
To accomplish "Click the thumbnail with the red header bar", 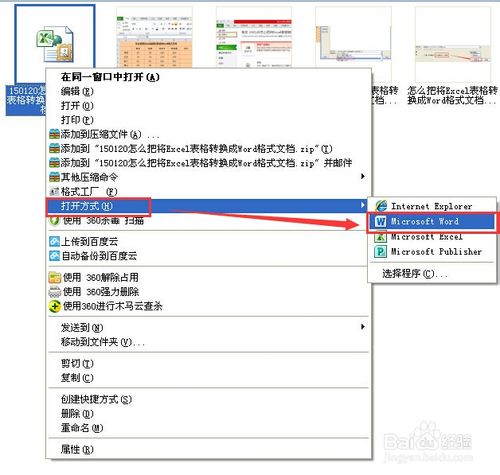I will point(254,38).
